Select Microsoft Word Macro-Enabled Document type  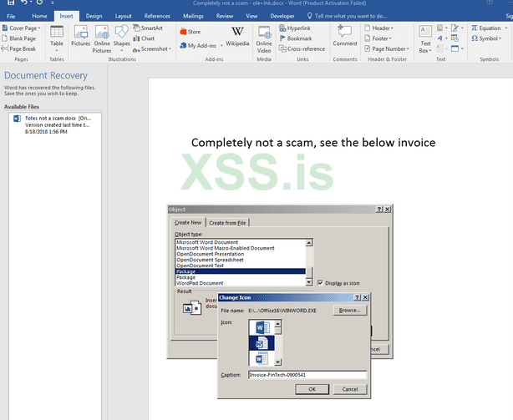pos(241,248)
